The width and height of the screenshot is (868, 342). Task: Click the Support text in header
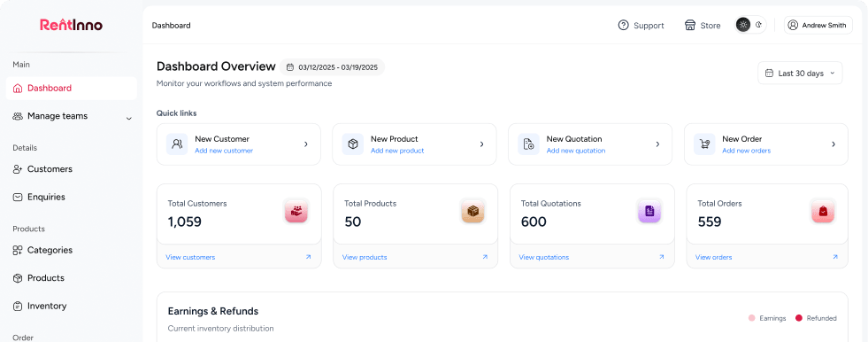(649, 26)
